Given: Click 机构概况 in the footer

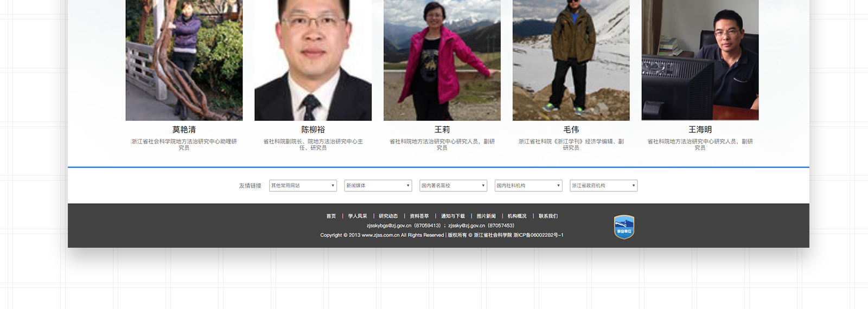Looking at the screenshot, I should [517, 216].
